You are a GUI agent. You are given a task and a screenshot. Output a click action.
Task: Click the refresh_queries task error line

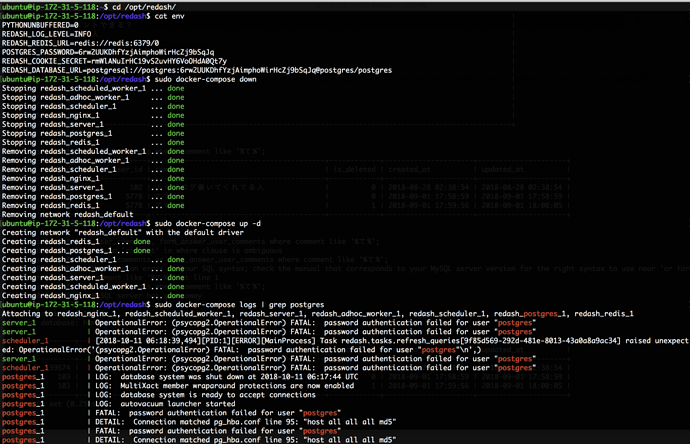pyautogui.click(x=345, y=345)
